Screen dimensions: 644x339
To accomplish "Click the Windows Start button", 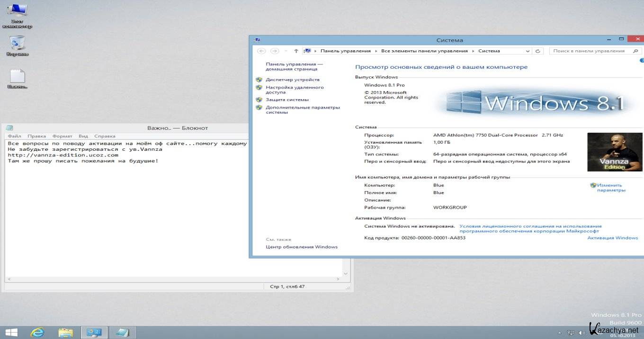I will click(x=11, y=332).
